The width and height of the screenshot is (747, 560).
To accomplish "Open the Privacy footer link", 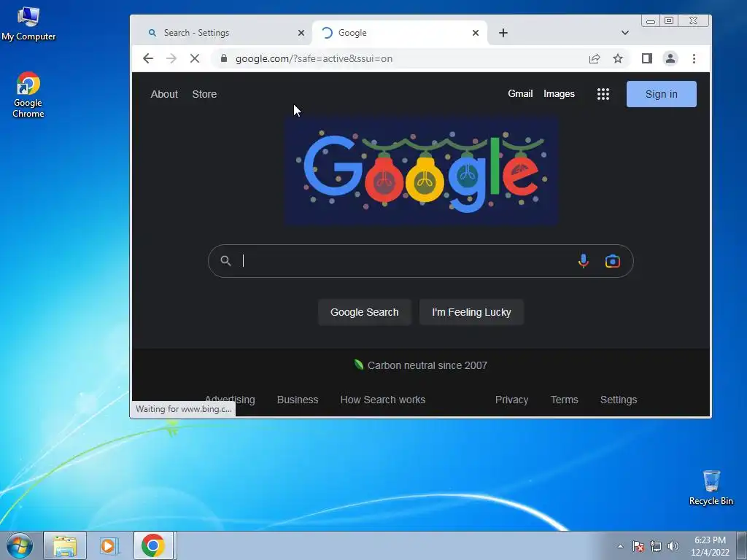I will pos(511,400).
